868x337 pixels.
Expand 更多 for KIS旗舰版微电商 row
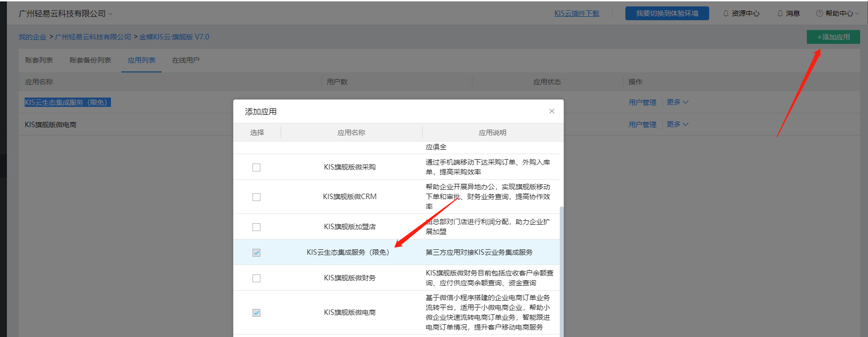coord(678,124)
